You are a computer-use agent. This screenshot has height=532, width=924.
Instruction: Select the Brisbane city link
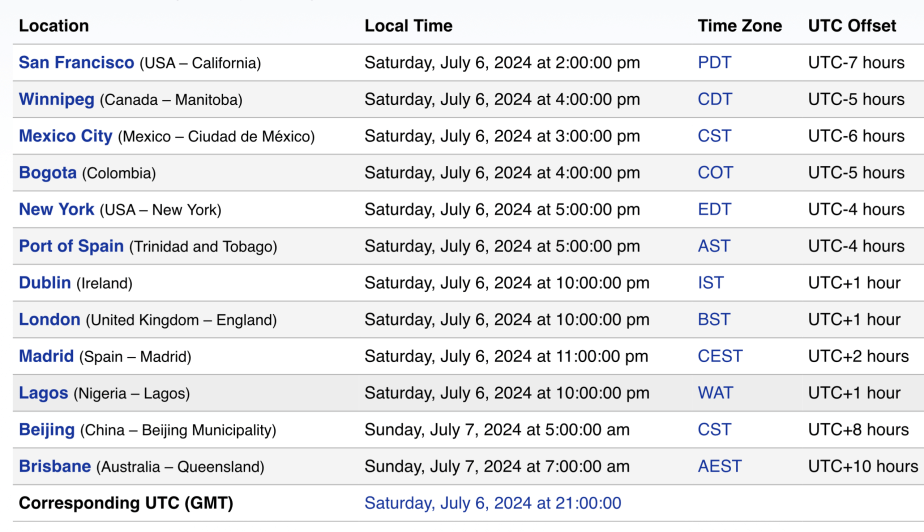point(55,466)
